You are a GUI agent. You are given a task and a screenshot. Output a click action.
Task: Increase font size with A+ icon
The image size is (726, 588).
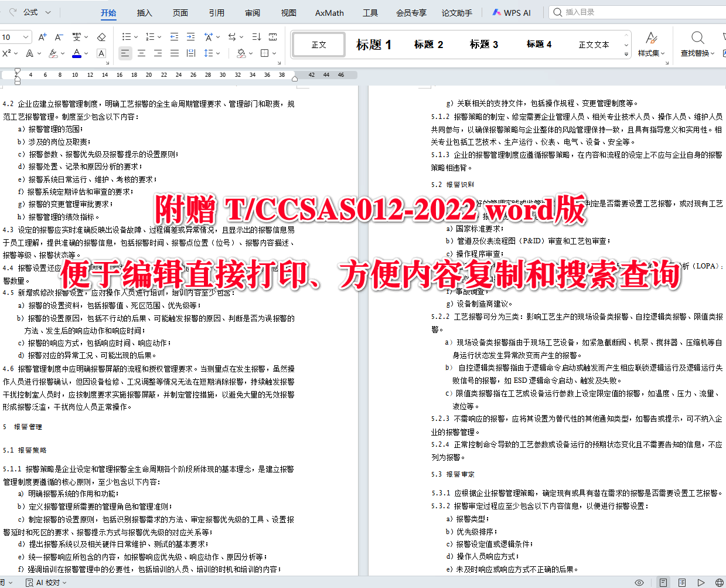pos(42,37)
